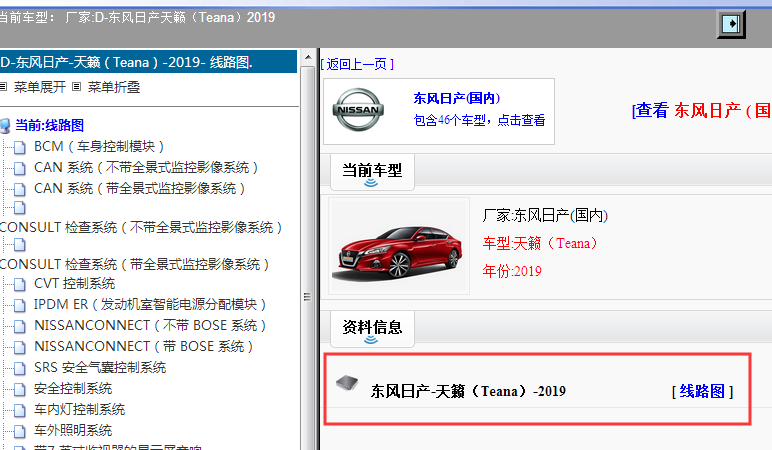This screenshot has width=772, height=450.
Task: Click 返回上一页 link
Action: tap(357, 64)
